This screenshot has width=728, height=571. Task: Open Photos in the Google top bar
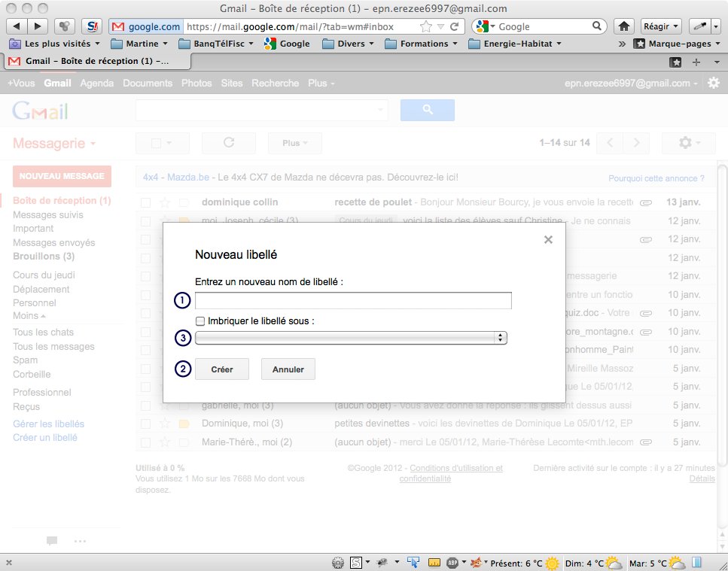tap(196, 84)
